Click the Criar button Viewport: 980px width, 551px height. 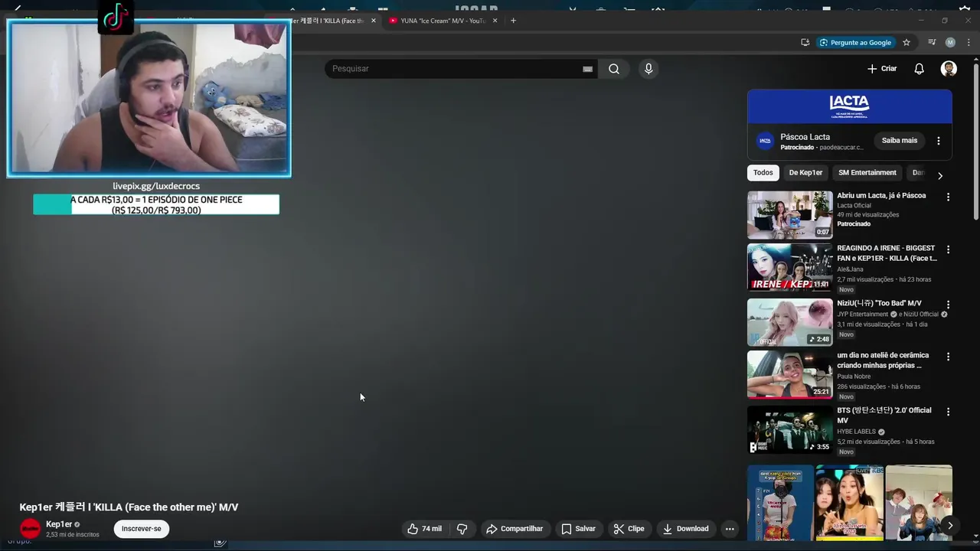tap(882, 69)
